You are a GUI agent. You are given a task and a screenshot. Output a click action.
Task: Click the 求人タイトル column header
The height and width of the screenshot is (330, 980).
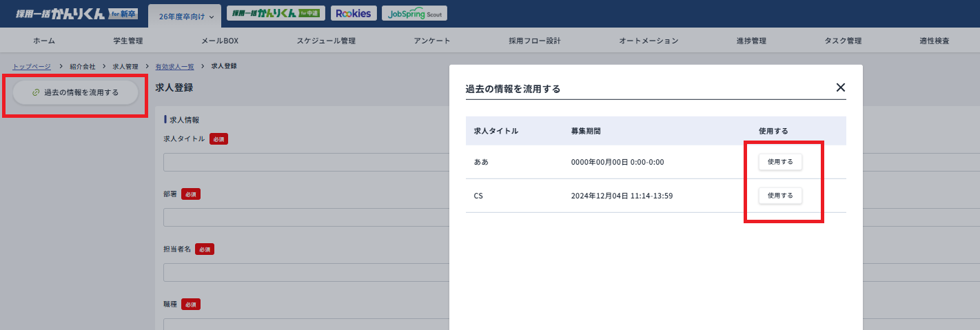pyautogui.click(x=496, y=130)
